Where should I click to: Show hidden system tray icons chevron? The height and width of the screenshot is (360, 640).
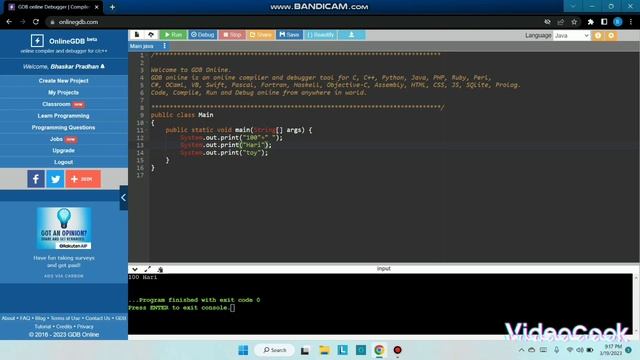521,350
